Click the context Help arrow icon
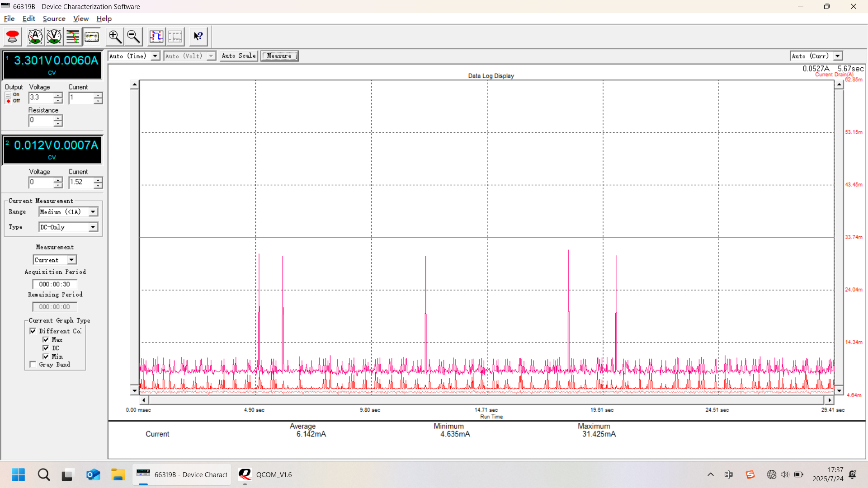This screenshot has height=488, width=868. (x=198, y=37)
